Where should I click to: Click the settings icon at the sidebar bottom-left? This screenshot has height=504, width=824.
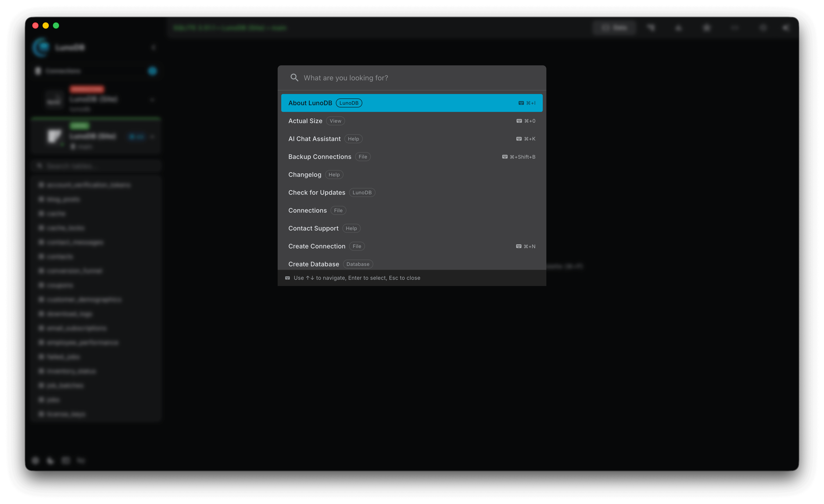pos(35,460)
